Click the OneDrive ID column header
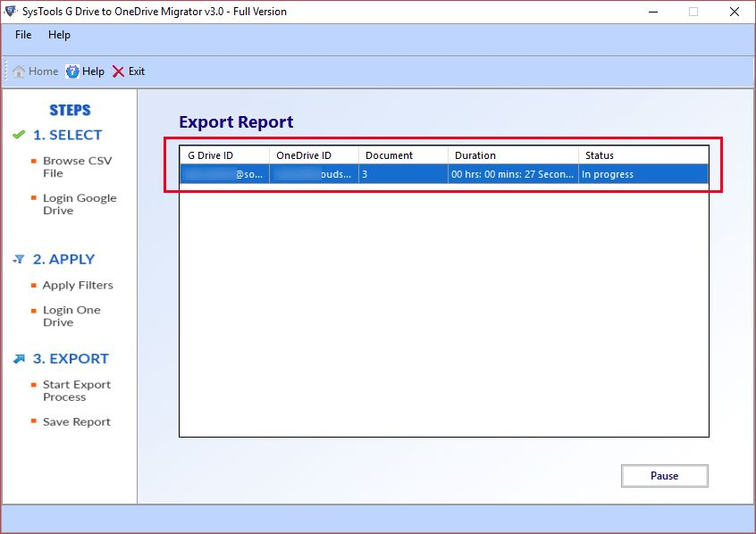 point(314,155)
